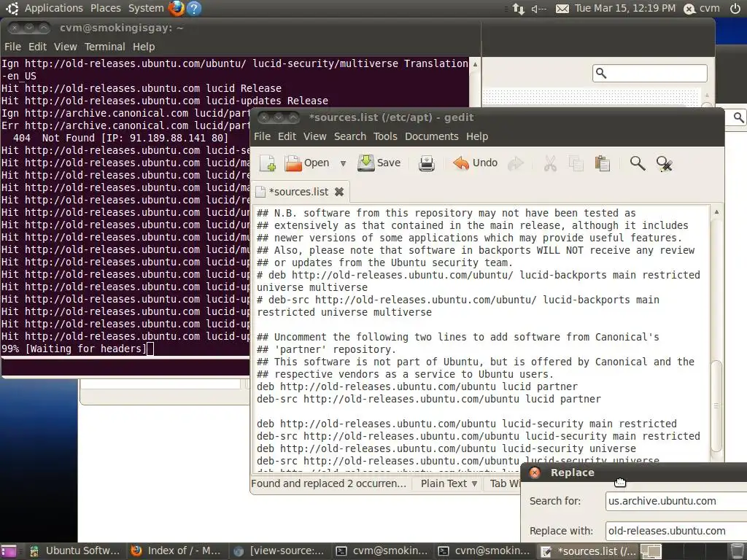Print the document using the printer icon

[x=426, y=163]
